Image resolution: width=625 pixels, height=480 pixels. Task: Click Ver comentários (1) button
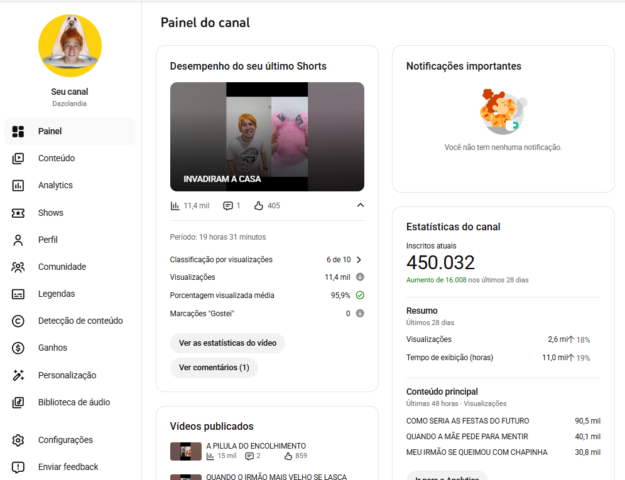click(x=214, y=368)
